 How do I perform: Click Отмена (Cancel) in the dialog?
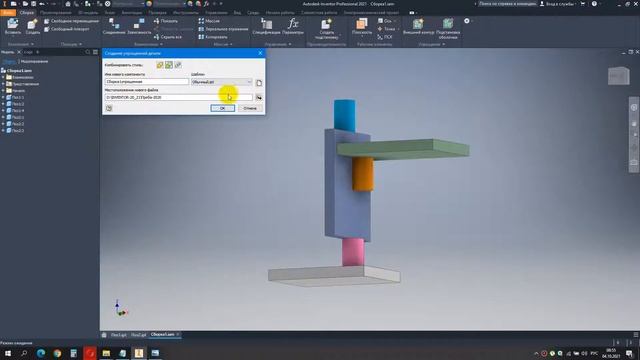250,108
